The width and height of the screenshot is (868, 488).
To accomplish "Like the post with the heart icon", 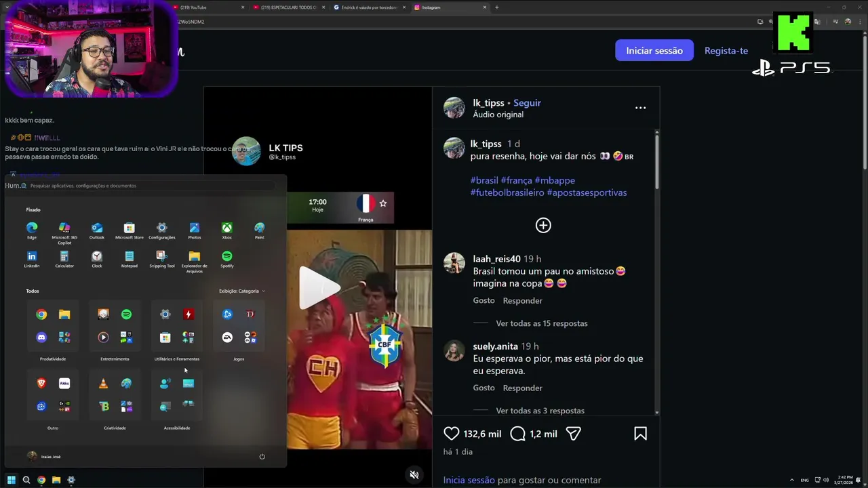I will 451,434.
